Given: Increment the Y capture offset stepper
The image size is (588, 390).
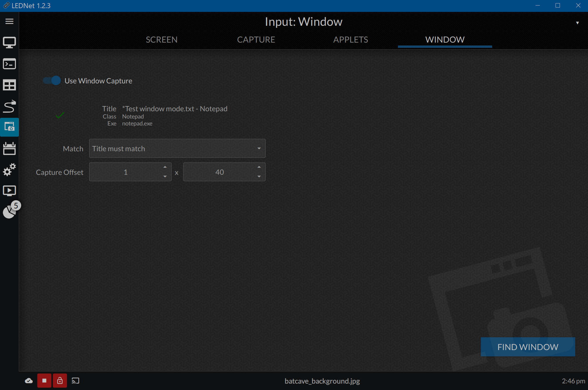Looking at the screenshot, I should tap(259, 167).
